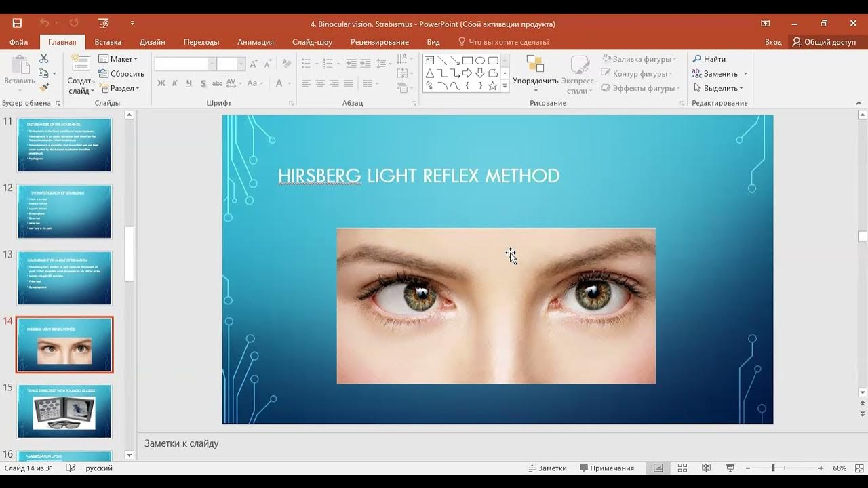Viewport: 868px width, 488px height.
Task: Expand the shapes gallery with More arrow
Action: click(x=505, y=86)
